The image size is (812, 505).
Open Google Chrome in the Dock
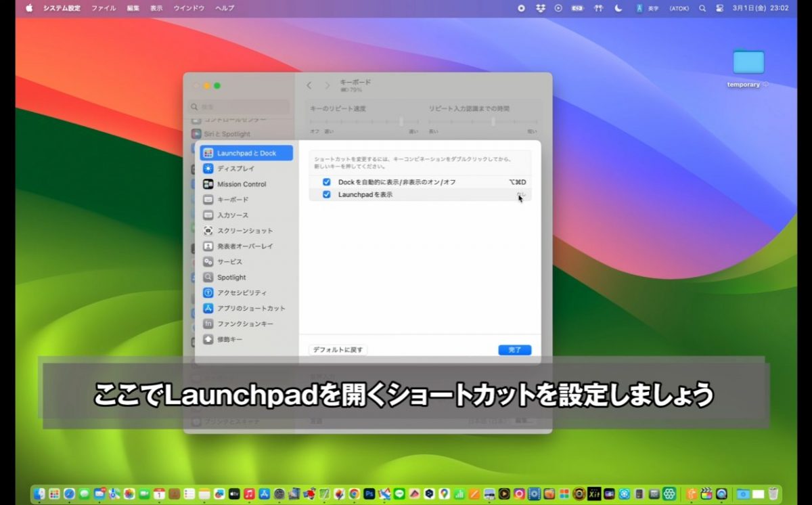pyautogui.click(x=353, y=493)
